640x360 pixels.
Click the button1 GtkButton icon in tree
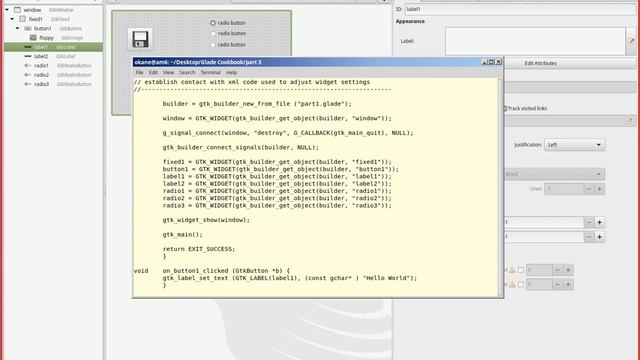pyautogui.click(x=28, y=28)
